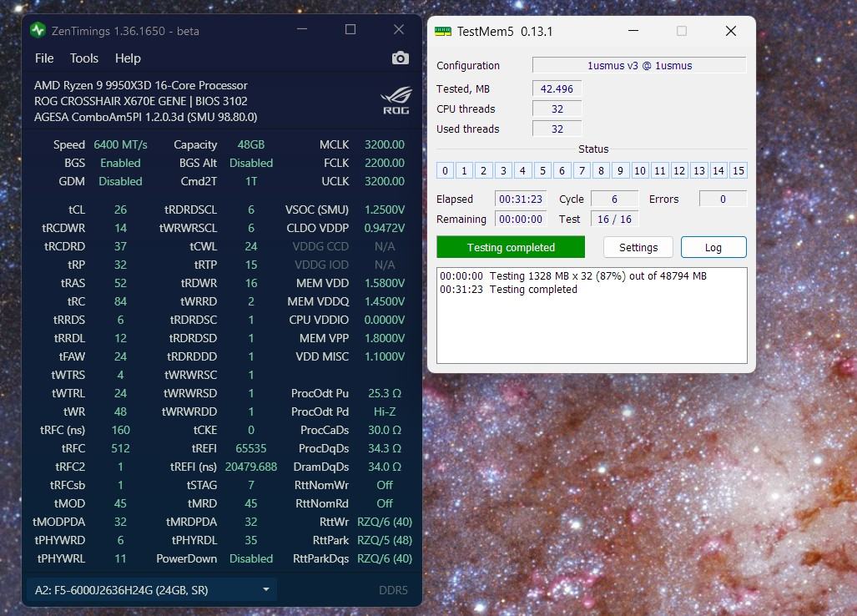Click the TestMem5 title bar icon

tap(443, 31)
